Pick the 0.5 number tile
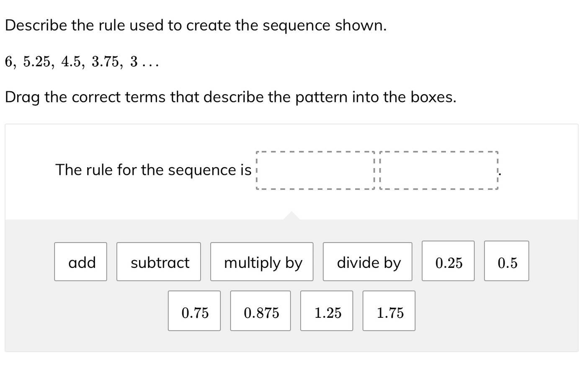 506,261
